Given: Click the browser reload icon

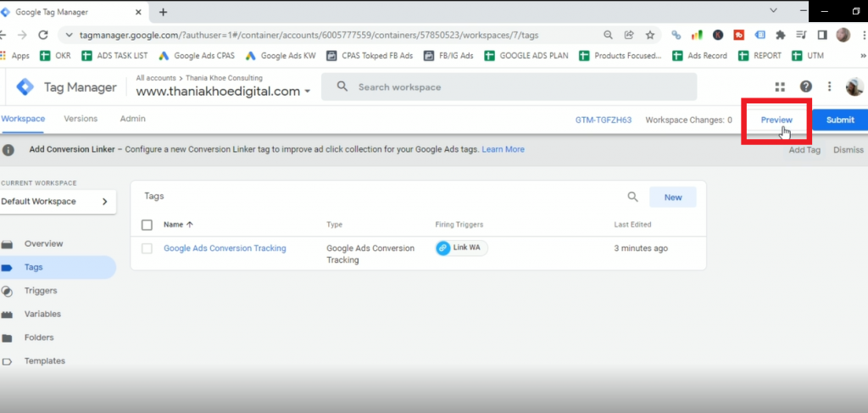Looking at the screenshot, I should point(43,36).
